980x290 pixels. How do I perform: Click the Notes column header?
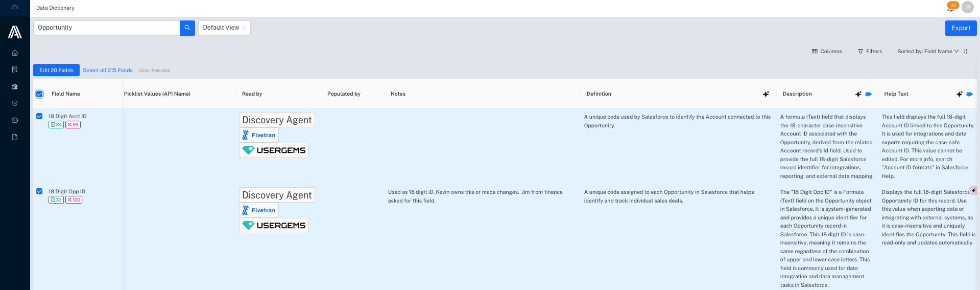(x=398, y=94)
